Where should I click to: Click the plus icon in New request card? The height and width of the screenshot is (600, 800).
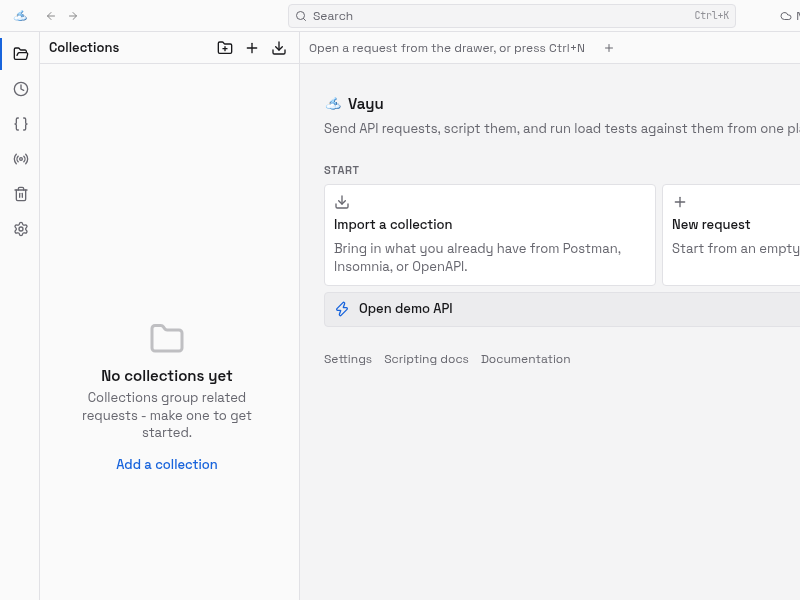[680, 202]
